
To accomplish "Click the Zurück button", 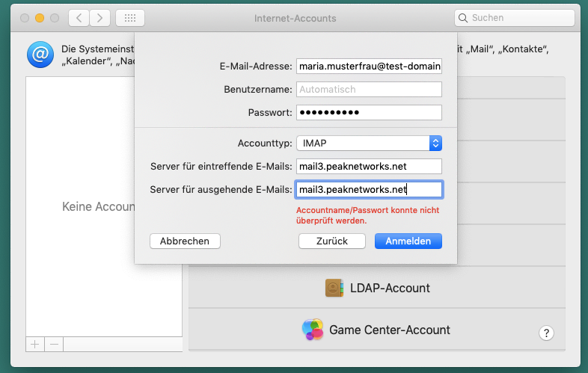I will click(331, 241).
